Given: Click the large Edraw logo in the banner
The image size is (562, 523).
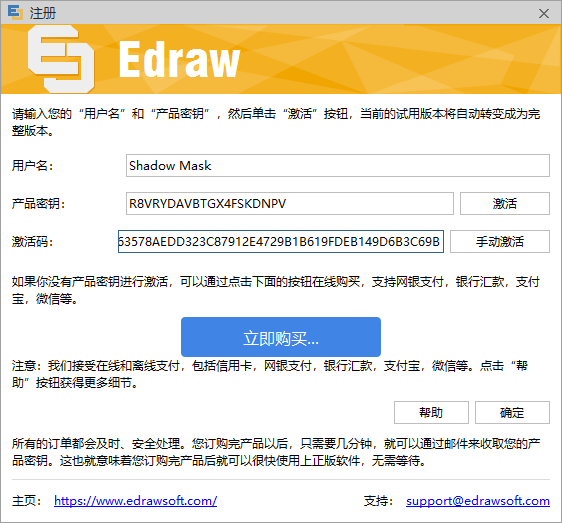Looking at the screenshot, I should coord(61,59).
